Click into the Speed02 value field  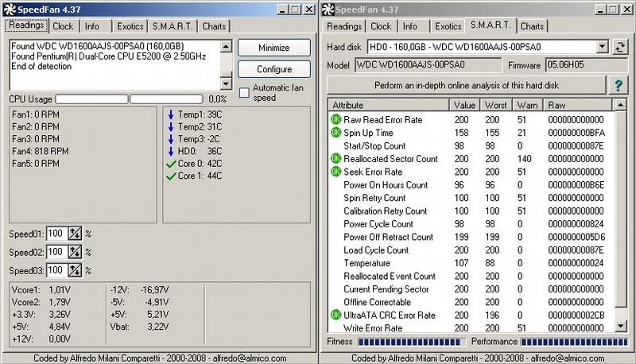pos(56,252)
